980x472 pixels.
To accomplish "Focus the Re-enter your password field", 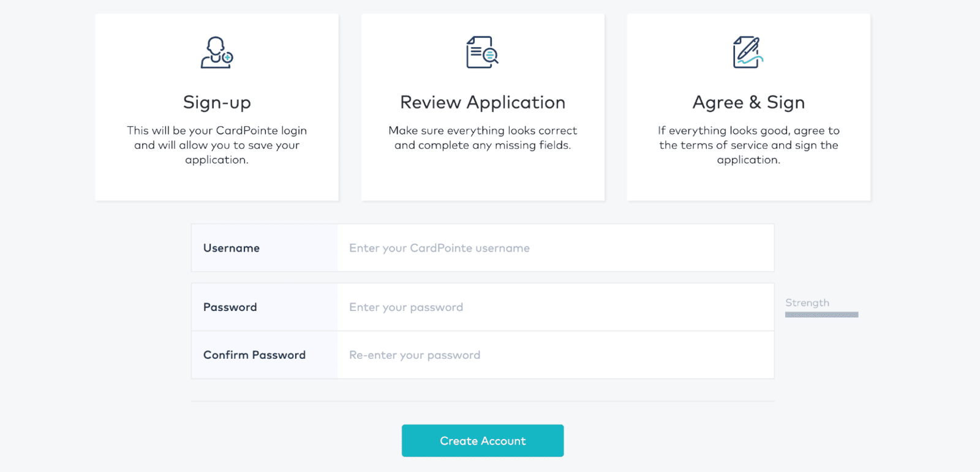I will coord(556,355).
